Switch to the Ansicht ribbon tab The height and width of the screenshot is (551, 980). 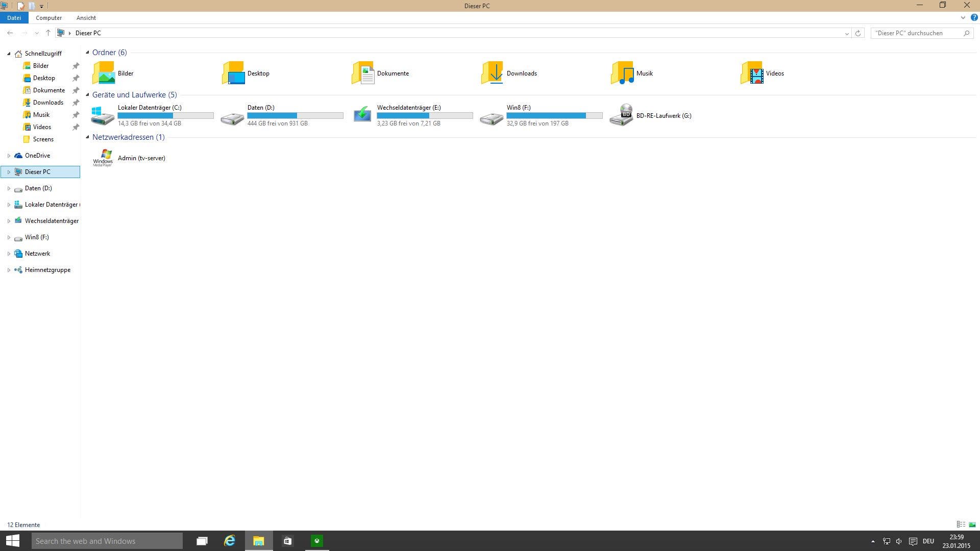point(86,17)
